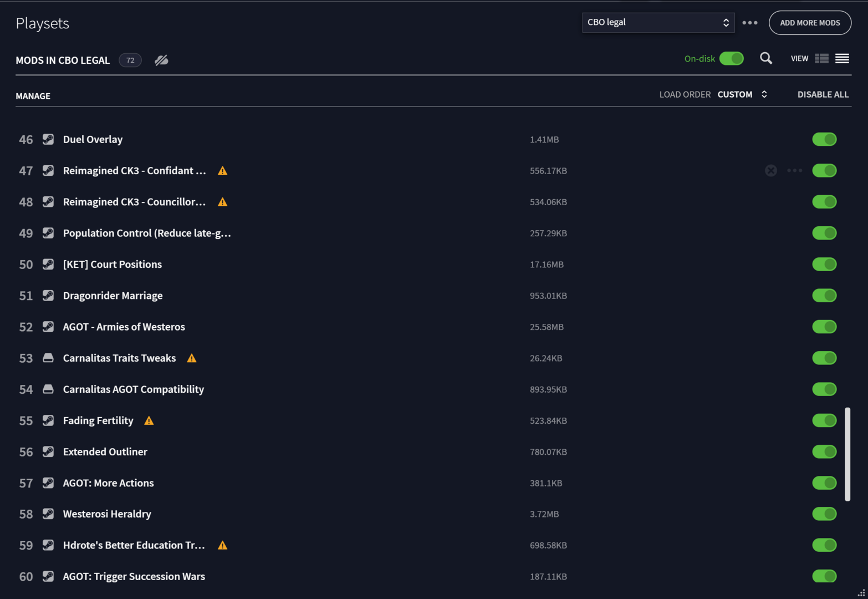Disable the Duel Overlay mod
The height and width of the screenshot is (599, 868).
pos(824,139)
